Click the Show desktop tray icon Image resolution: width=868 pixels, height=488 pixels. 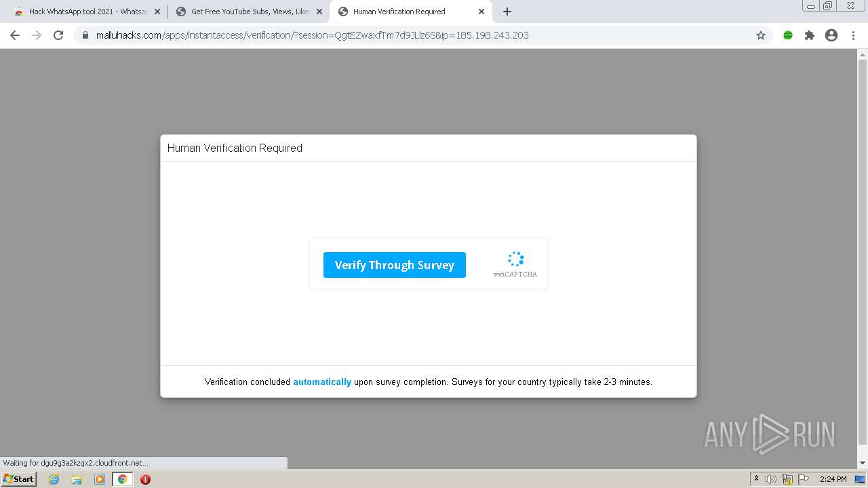coord(860,479)
